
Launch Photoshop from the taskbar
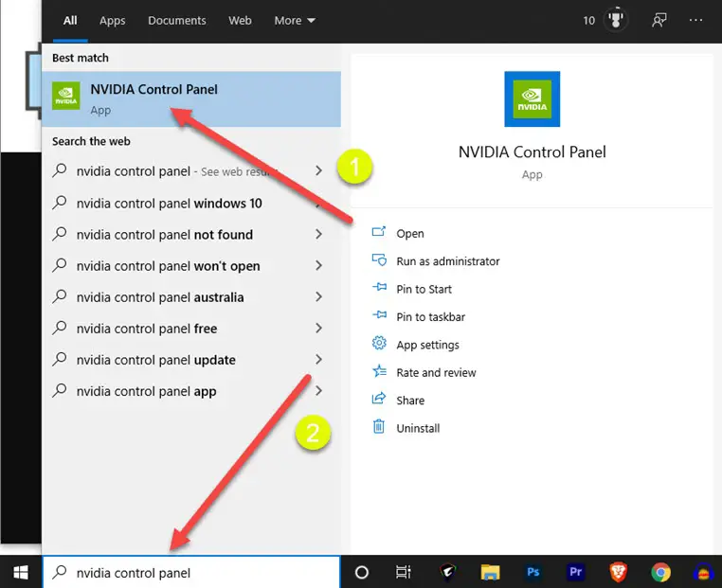pyautogui.click(x=532, y=572)
